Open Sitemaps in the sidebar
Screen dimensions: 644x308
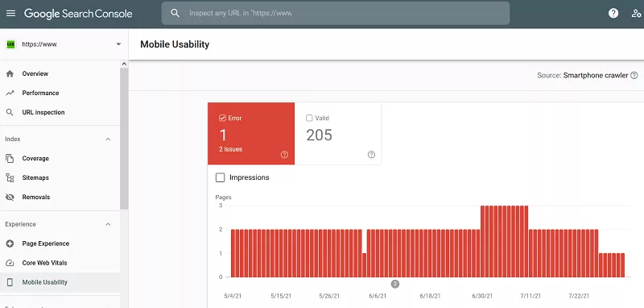pos(60,177)
